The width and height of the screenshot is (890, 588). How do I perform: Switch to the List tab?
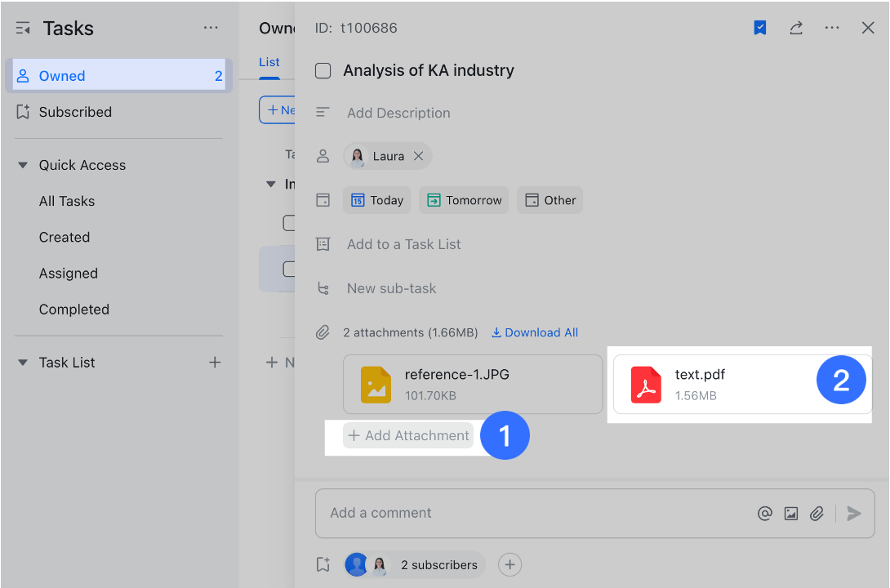click(x=269, y=61)
